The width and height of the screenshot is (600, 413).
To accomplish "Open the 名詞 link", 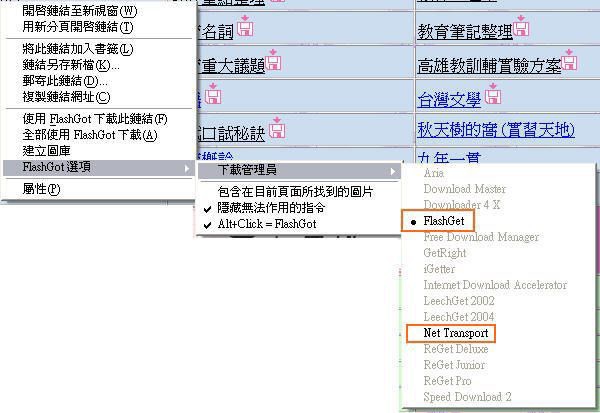I will pos(215,32).
